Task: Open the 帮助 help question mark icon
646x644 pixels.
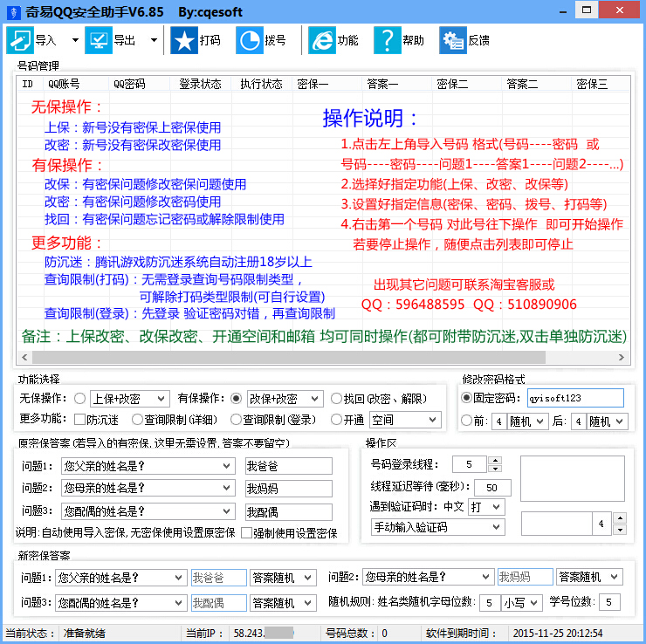Action: [387, 40]
